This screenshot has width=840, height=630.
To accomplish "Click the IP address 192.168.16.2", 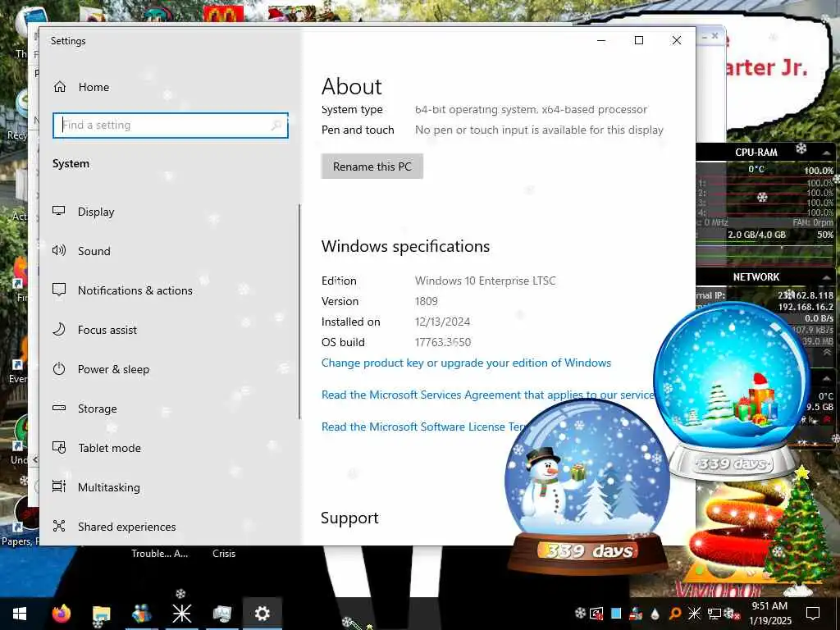I will point(806,307).
